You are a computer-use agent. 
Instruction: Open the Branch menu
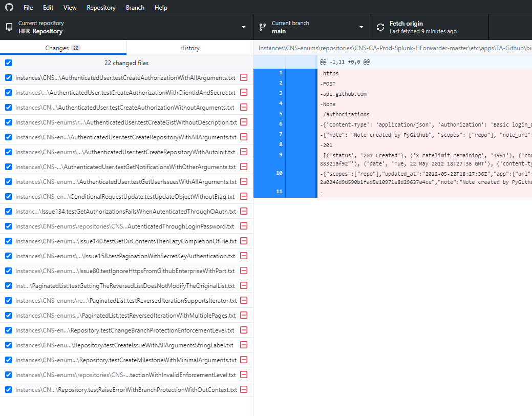tap(135, 7)
